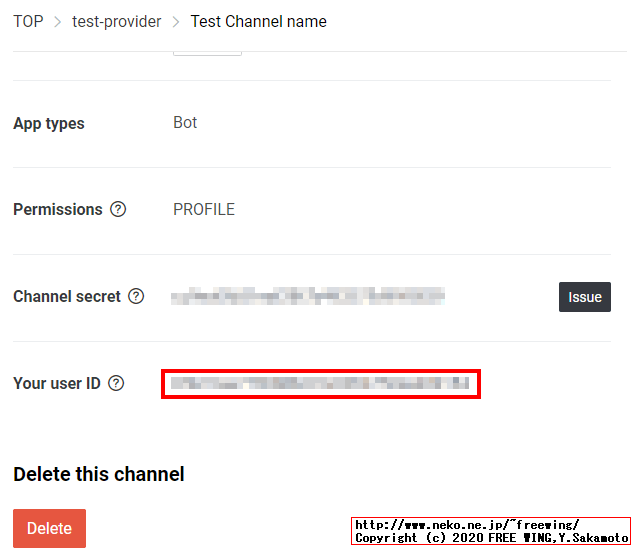640x556 pixels.
Task: Select the Test Channel name breadcrumb item
Action: pyautogui.click(x=258, y=21)
